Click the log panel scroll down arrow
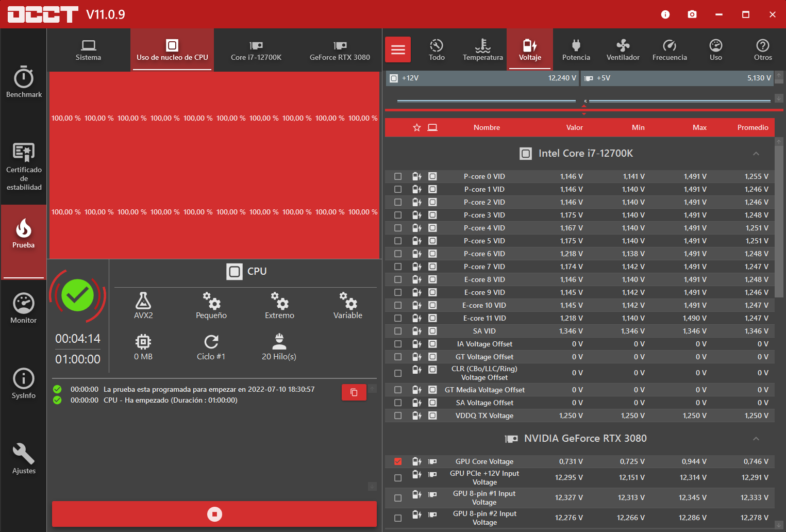 [373, 486]
